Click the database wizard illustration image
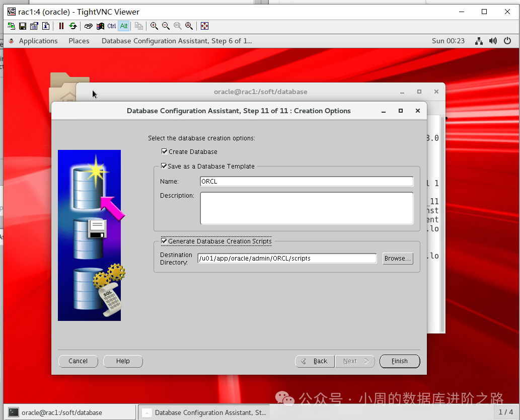 coord(90,235)
